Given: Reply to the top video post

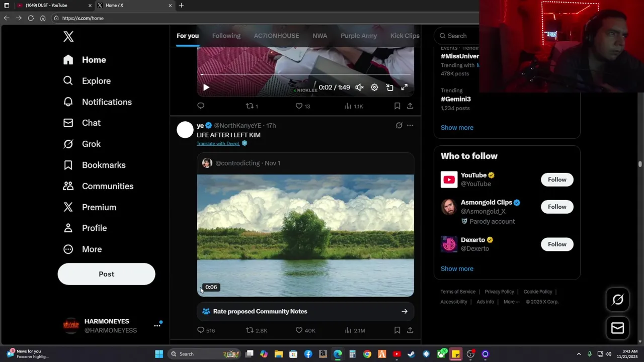Looking at the screenshot, I should 201,106.
